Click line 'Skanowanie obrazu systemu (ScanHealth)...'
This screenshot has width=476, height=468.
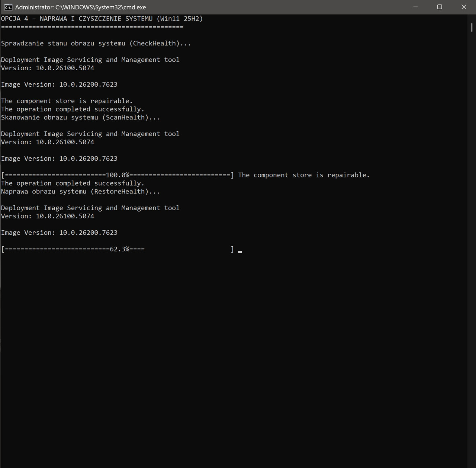pos(80,118)
